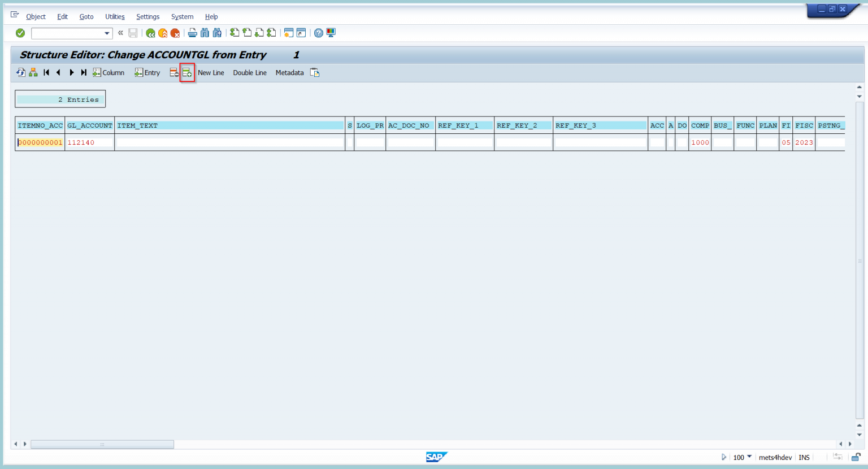Click the New Line button
The height and width of the screenshot is (469, 868).
211,72
